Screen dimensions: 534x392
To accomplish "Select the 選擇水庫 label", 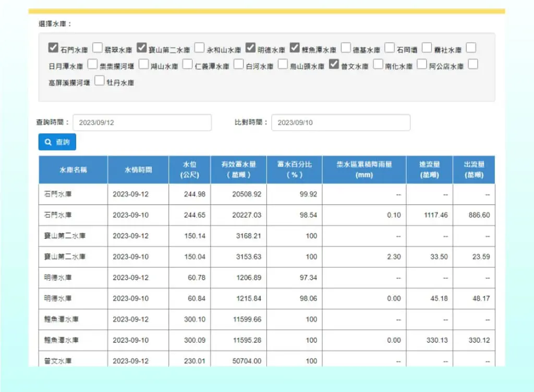I will (x=55, y=24).
